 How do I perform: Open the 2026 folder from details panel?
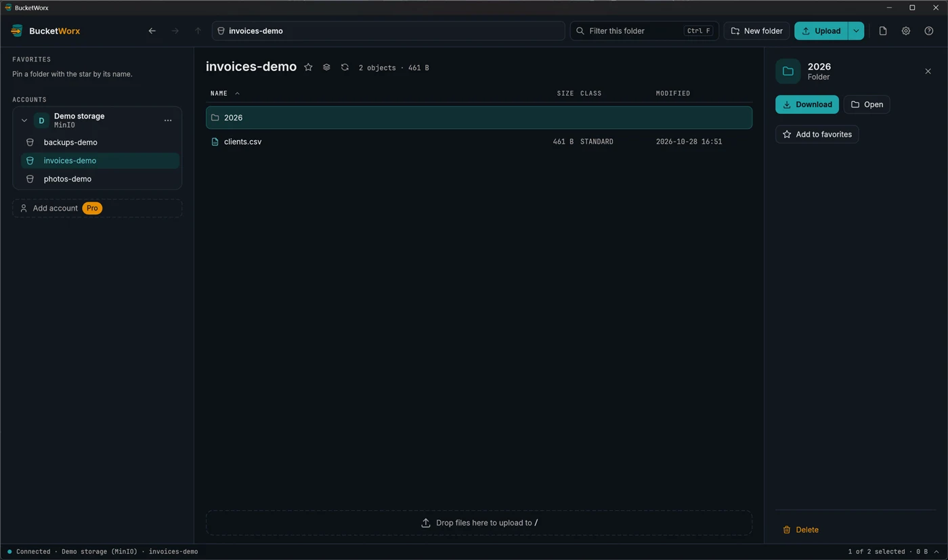pos(867,104)
